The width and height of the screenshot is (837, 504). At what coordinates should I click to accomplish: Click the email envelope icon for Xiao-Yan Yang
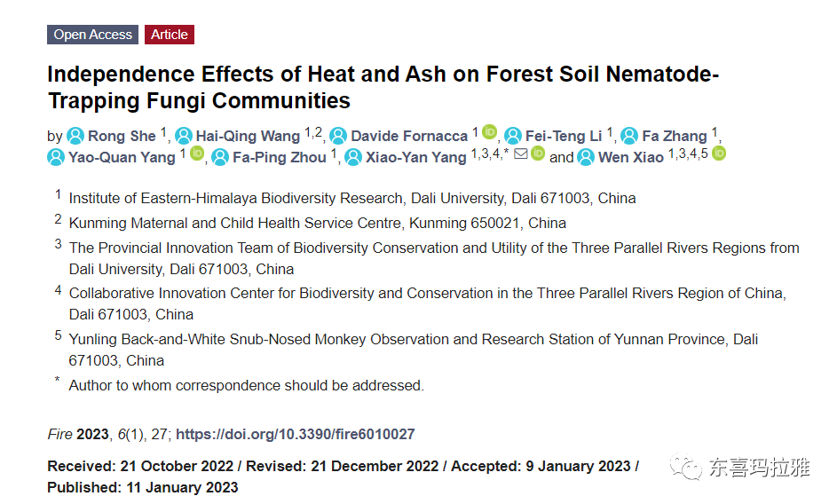tap(521, 154)
